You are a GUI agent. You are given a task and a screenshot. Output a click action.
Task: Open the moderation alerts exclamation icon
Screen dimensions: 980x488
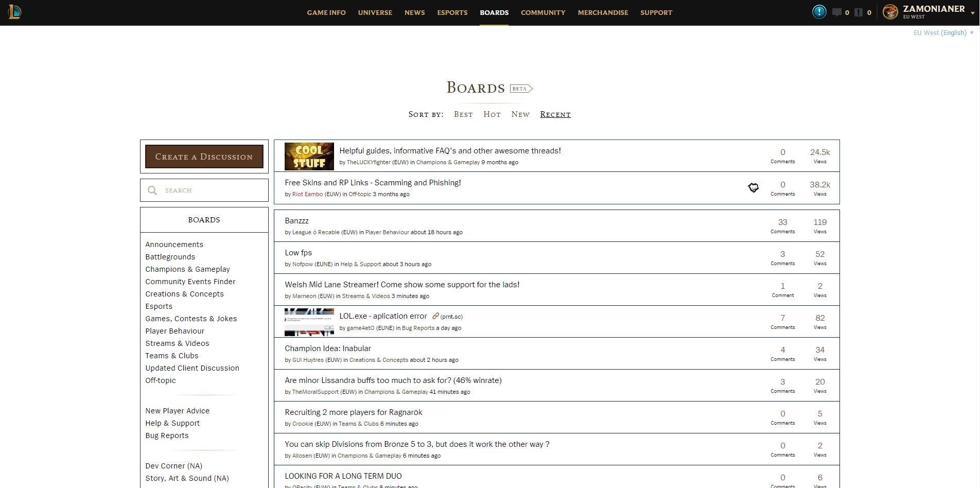coord(859,12)
